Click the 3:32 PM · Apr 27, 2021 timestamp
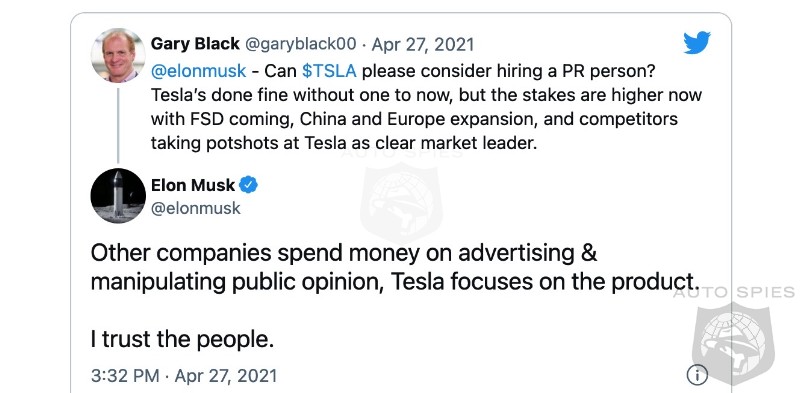 tap(184, 376)
